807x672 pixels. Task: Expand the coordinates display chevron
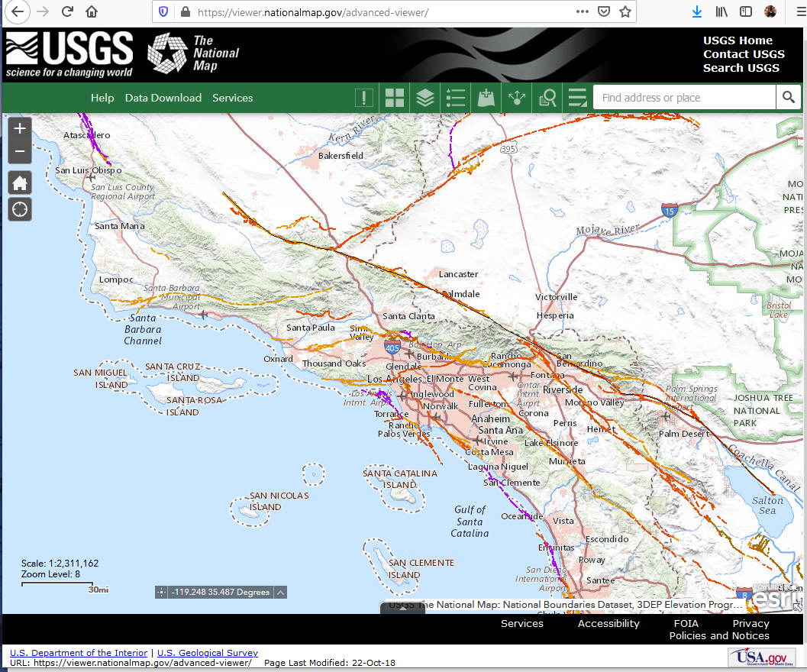point(280,591)
